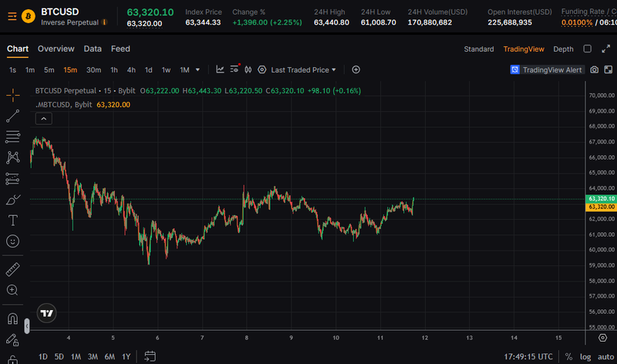Viewport: 617px width, 364px height.
Task: Click the TradingView Alert button
Action: (547, 69)
